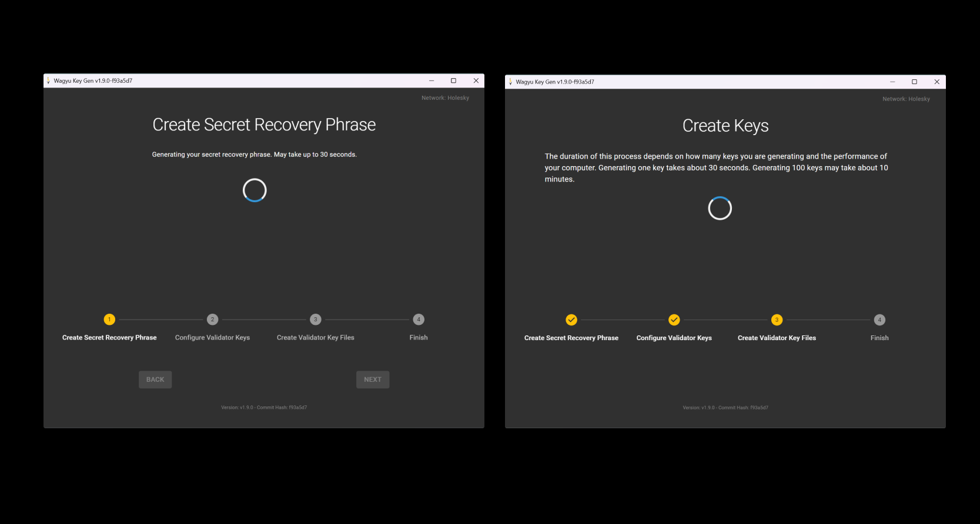The height and width of the screenshot is (524, 980).
Task: Click left window title 'Wagyu Key Gen v1.9.0-f93a5d7'
Action: tap(93, 81)
